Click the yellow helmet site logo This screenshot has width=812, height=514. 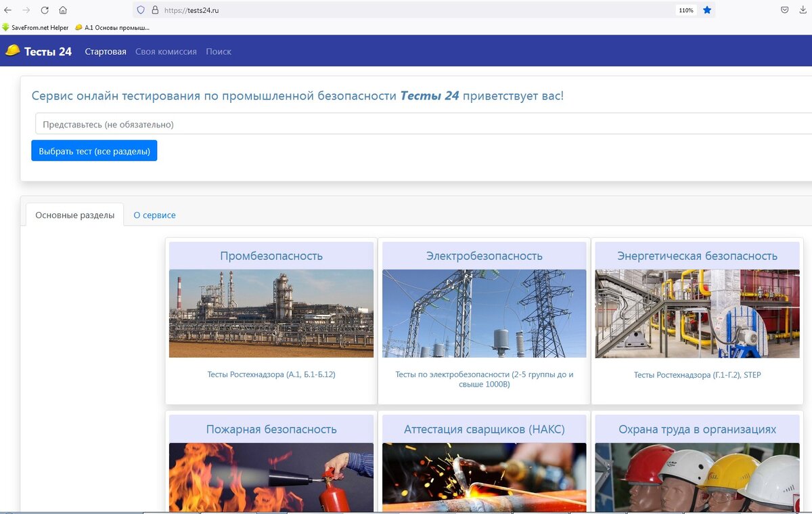pyautogui.click(x=12, y=51)
